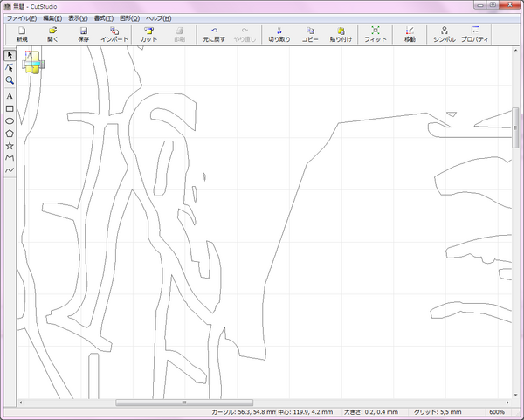The image size is (524, 420).
Task: Open the 表示(V) menu
Action: [78, 18]
